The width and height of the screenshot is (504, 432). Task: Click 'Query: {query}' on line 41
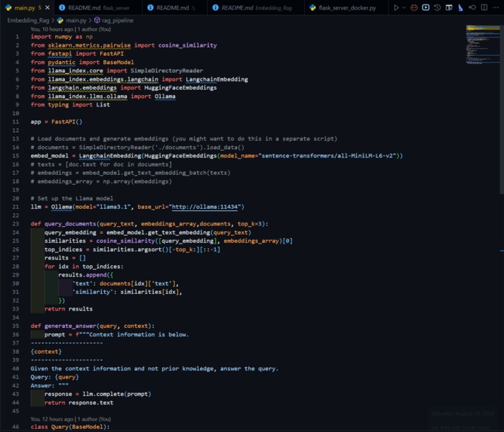54,377
